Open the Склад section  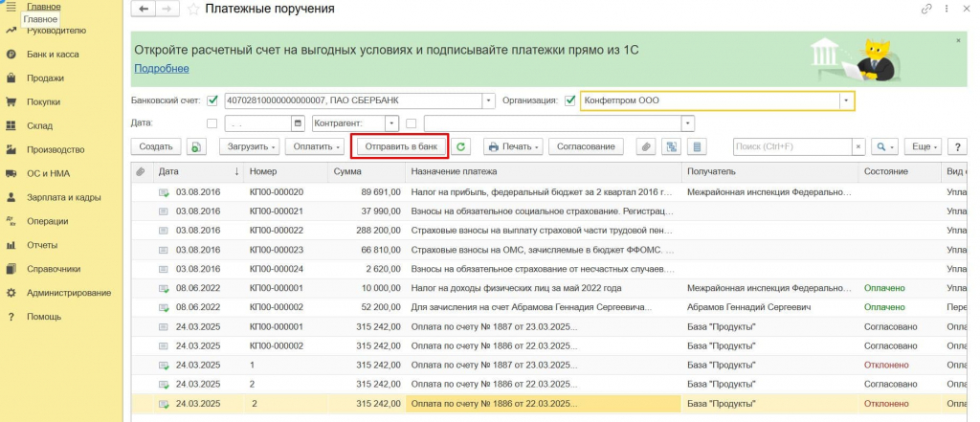point(39,125)
